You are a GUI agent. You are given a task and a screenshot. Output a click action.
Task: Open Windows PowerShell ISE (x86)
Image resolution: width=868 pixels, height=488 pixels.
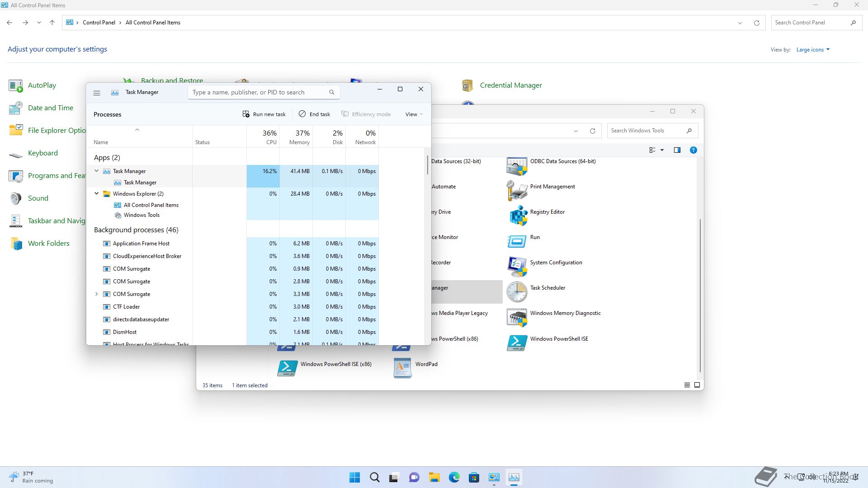[x=324, y=369]
